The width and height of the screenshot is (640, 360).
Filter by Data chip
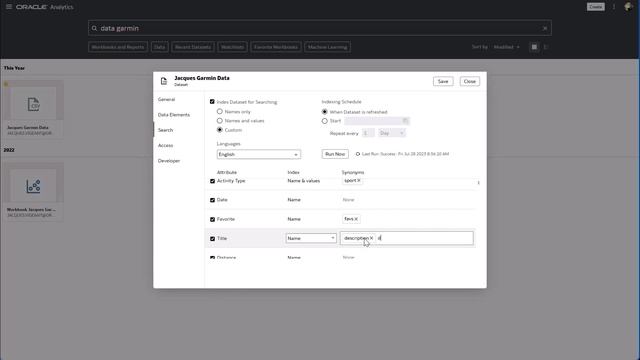pyautogui.click(x=159, y=47)
